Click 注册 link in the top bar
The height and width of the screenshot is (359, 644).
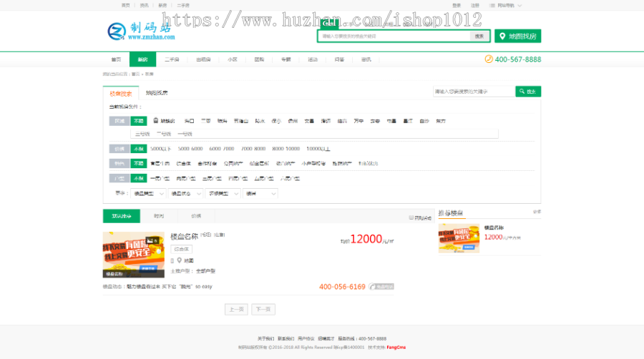pos(475,5)
